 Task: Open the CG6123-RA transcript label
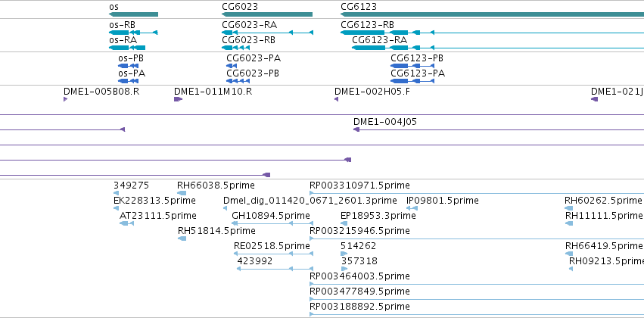coord(379,40)
